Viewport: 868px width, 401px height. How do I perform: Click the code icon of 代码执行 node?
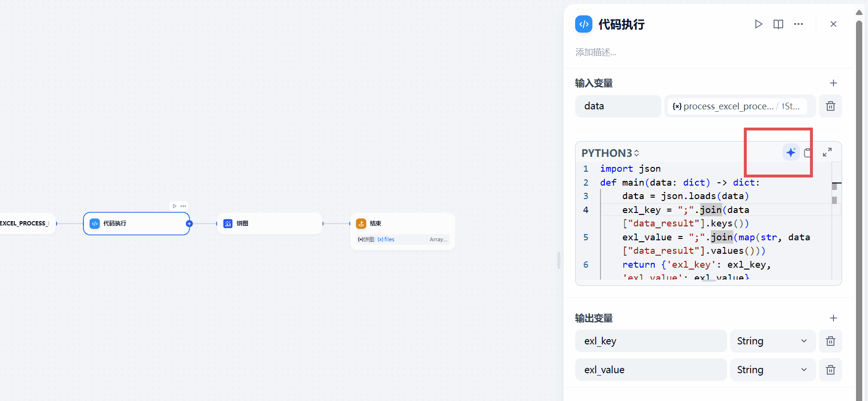pyautogui.click(x=95, y=224)
